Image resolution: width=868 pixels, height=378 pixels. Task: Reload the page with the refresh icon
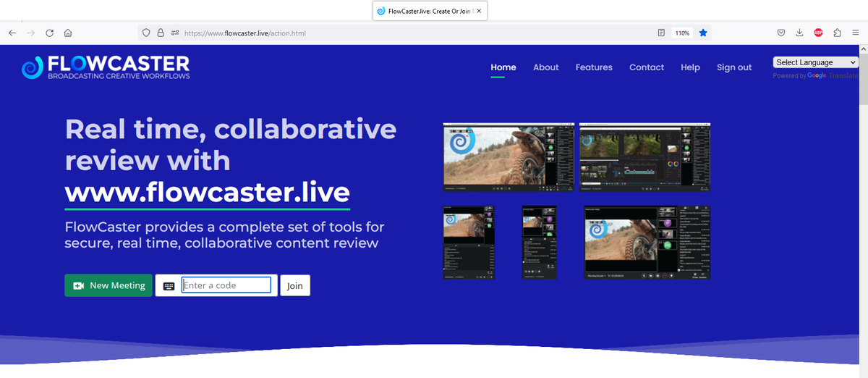50,33
